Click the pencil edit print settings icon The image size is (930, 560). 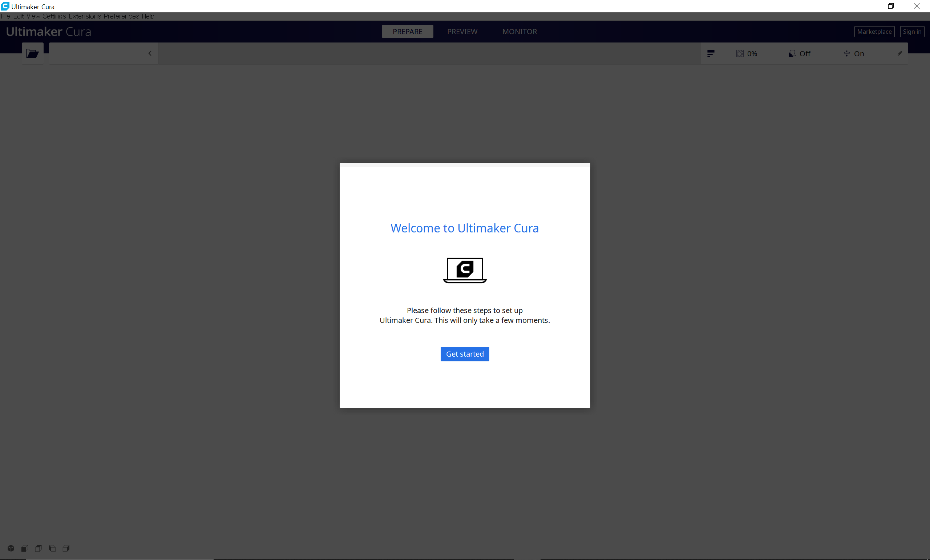click(x=899, y=53)
